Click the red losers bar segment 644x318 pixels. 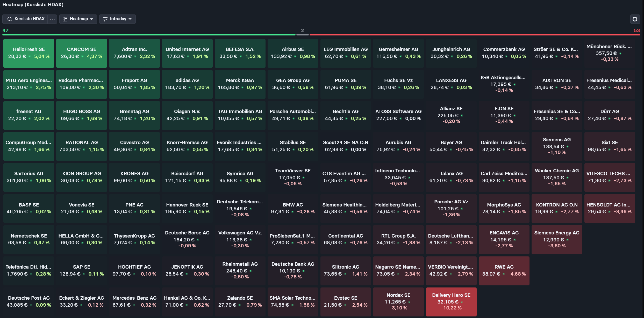click(x=475, y=35)
